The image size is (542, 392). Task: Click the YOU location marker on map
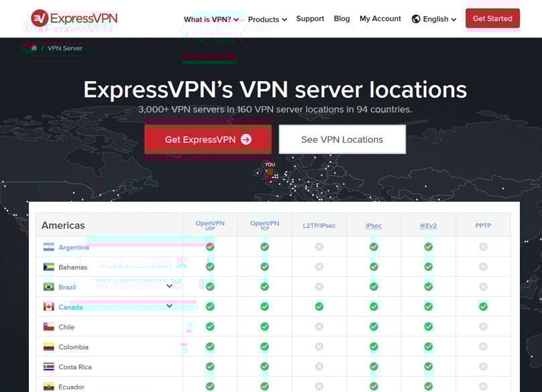(x=270, y=172)
